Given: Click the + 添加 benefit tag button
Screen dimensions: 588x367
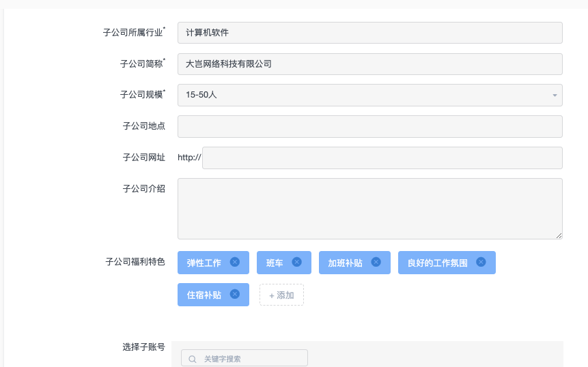Looking at the screenshot, I should (x=281, y=295).
